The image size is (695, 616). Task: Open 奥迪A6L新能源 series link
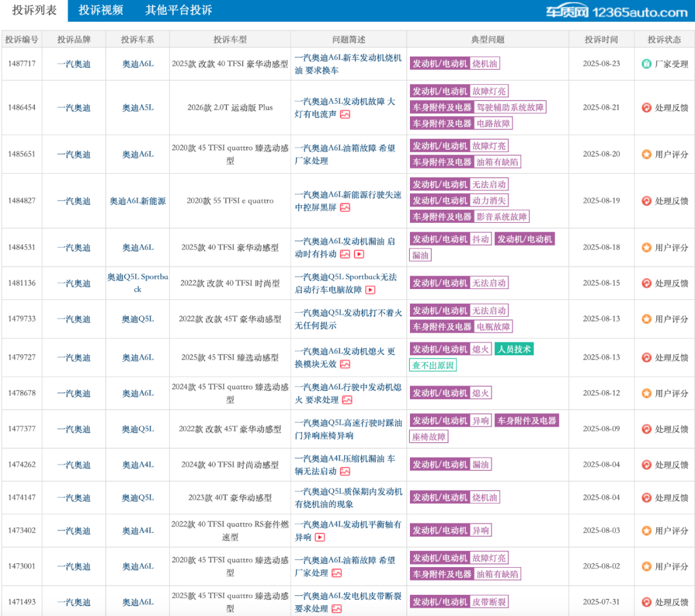tap(138, 201)
